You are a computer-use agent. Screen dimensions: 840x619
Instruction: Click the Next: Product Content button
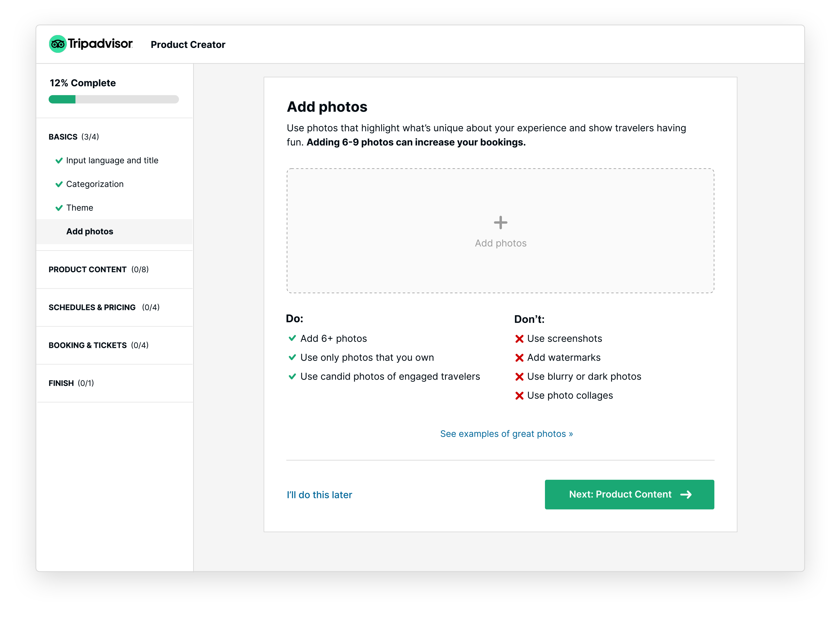[x=629, y=494]
